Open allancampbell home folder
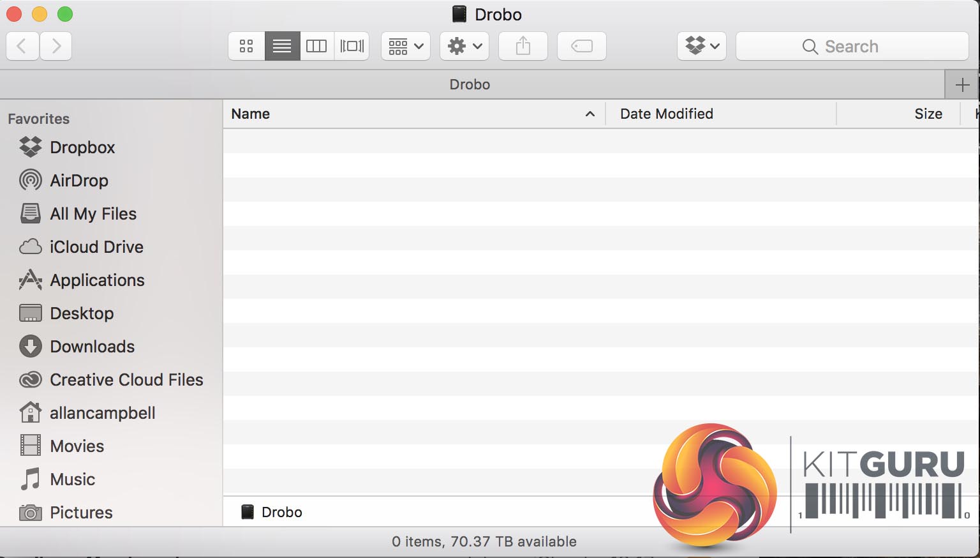Screen dimensions: 980x558 pos(102,413)
